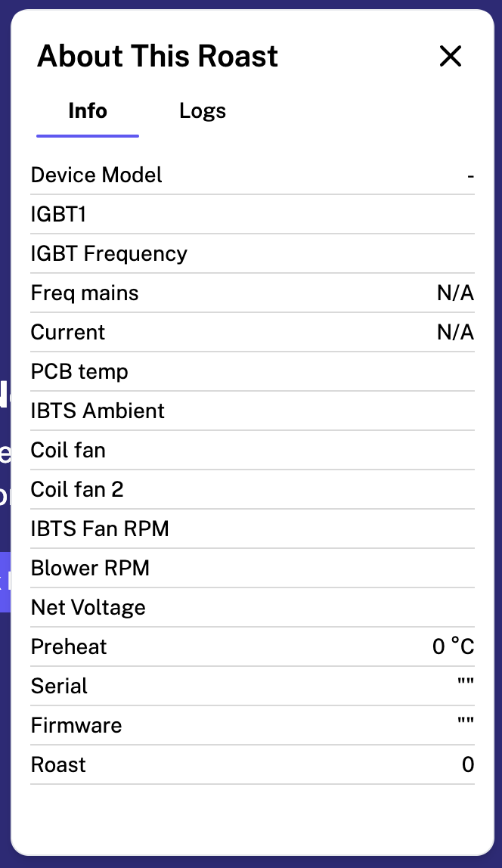Click the Blower RPM label
The height and width of the screenshot is (868, 502).
pyautogui.click(x=90, y=569)
